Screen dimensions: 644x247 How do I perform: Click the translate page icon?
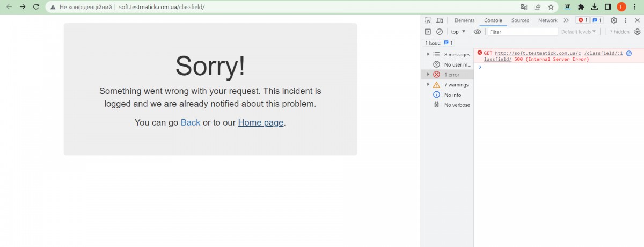tap(524, 7)
